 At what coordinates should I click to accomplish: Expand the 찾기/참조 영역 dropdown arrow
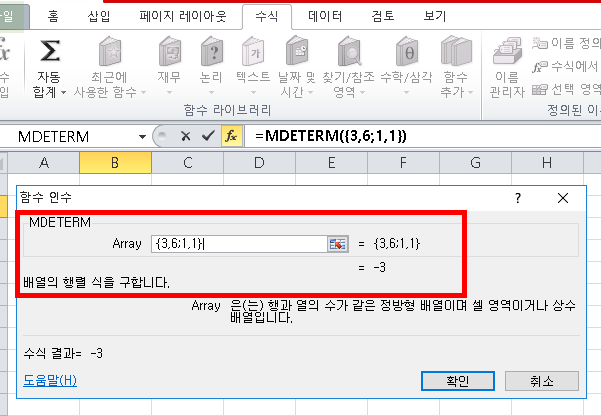[362, 92]
